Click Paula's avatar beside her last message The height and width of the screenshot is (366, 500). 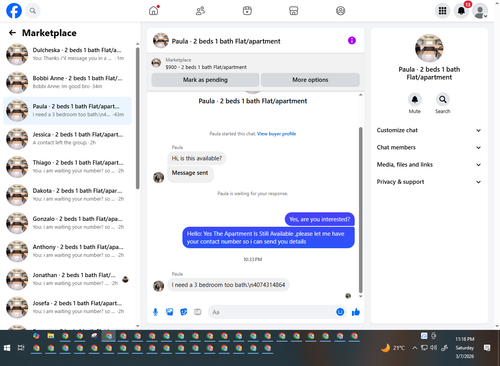coord(158,285)
